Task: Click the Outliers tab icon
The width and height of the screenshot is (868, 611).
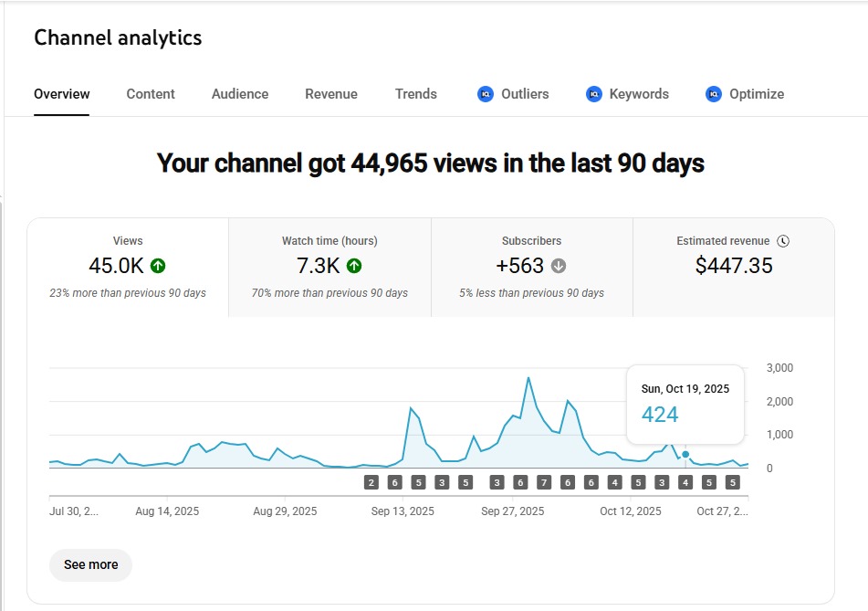Action: coord(486,94)
